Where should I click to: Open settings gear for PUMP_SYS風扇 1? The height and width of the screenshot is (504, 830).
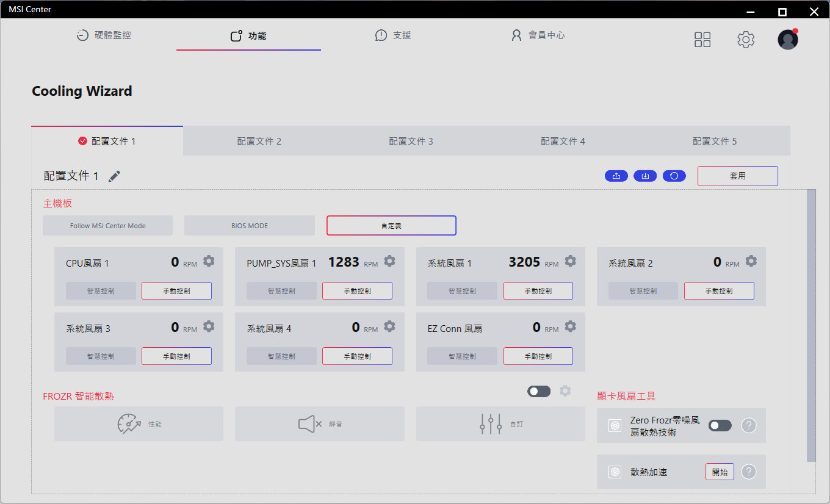[x=389, y=261]
